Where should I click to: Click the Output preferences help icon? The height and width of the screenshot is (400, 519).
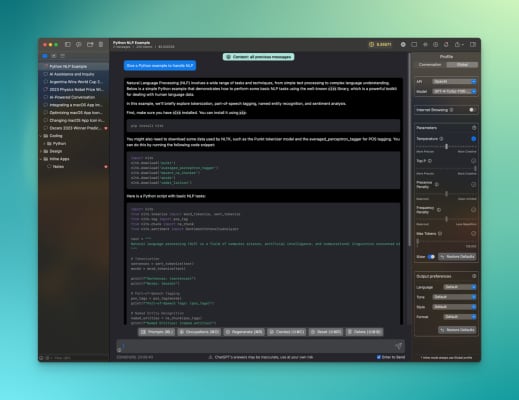474,276
